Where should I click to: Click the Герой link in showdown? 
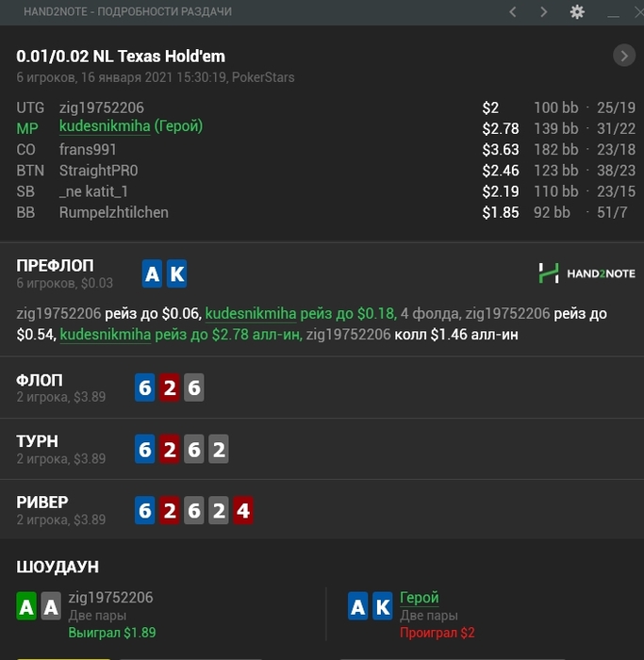point(420,597)
